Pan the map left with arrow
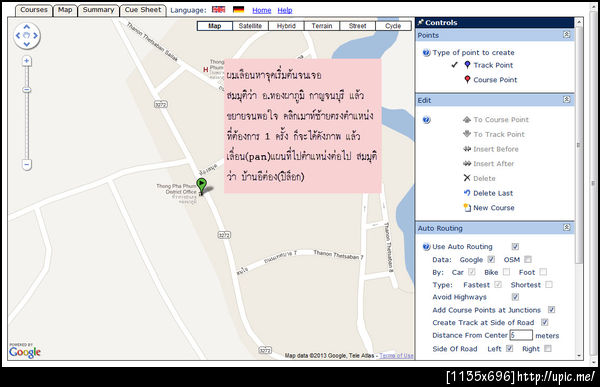This screenshot has width=600, height=387. [18, 36]
